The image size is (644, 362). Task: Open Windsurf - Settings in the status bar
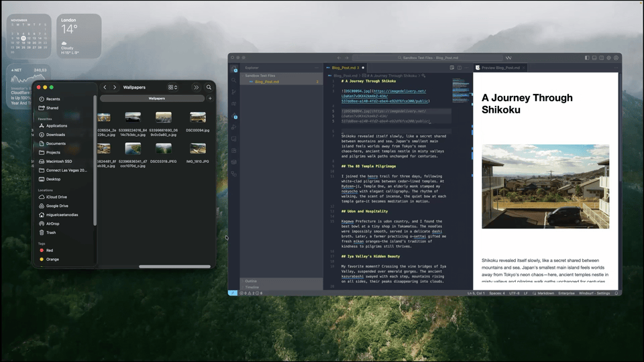(594, 293)
